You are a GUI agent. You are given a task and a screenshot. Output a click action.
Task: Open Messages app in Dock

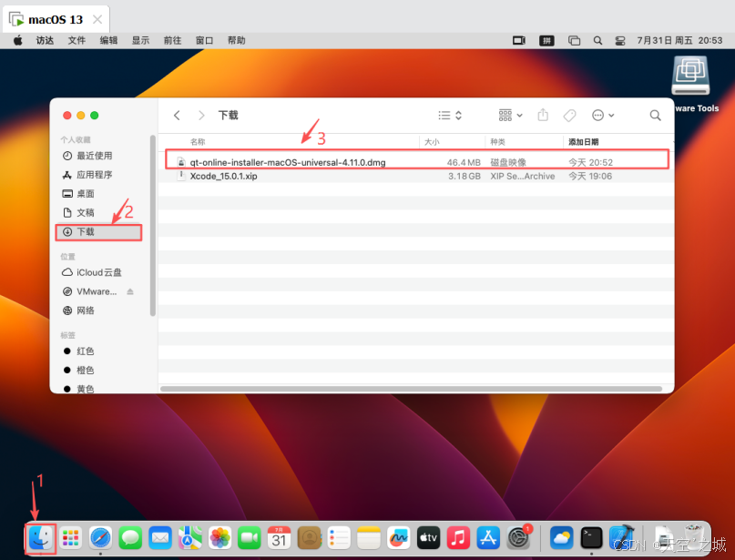click(130, 538)
